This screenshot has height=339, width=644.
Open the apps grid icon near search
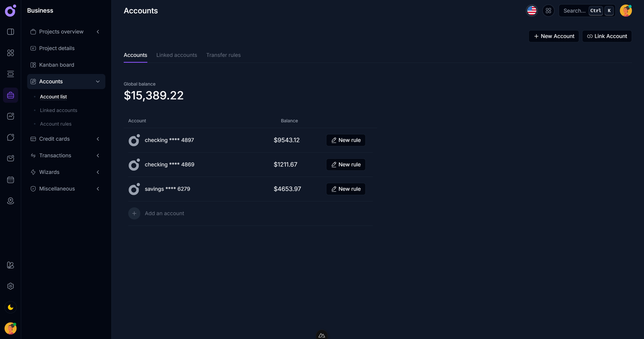pyautogui.click(x=548, y=11)
